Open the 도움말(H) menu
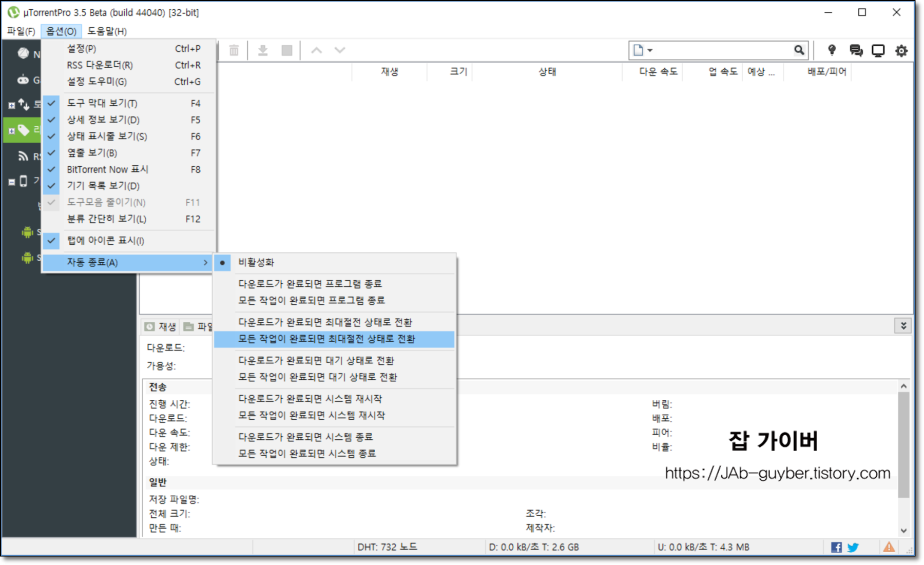924x565 pixels. pos(107,31)
